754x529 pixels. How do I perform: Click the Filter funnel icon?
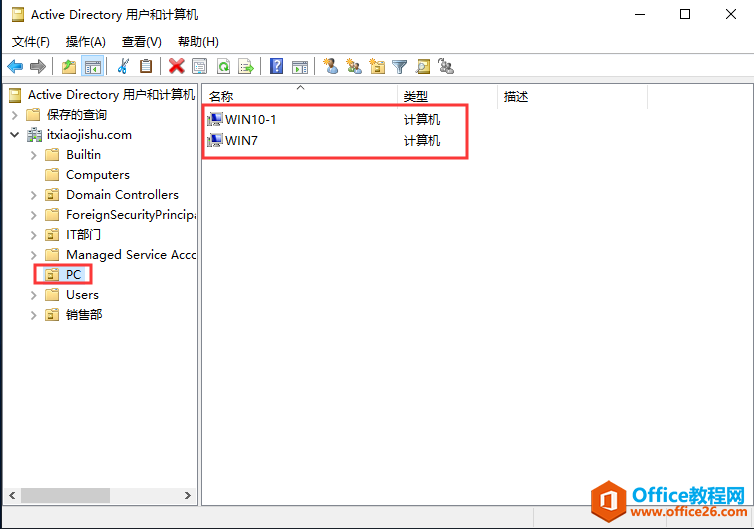[x=400, y=66]
